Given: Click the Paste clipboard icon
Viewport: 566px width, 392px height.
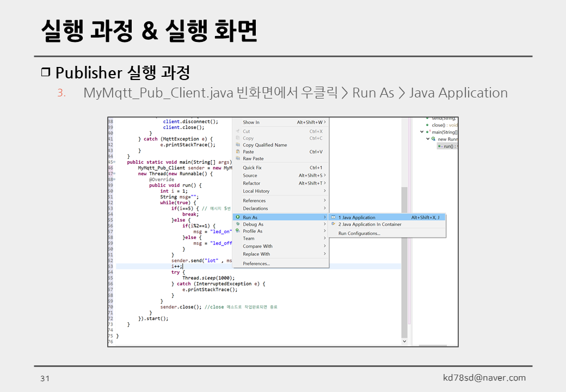Looking at the screenshot, I should pyautogui.click(x=238, y=151).
